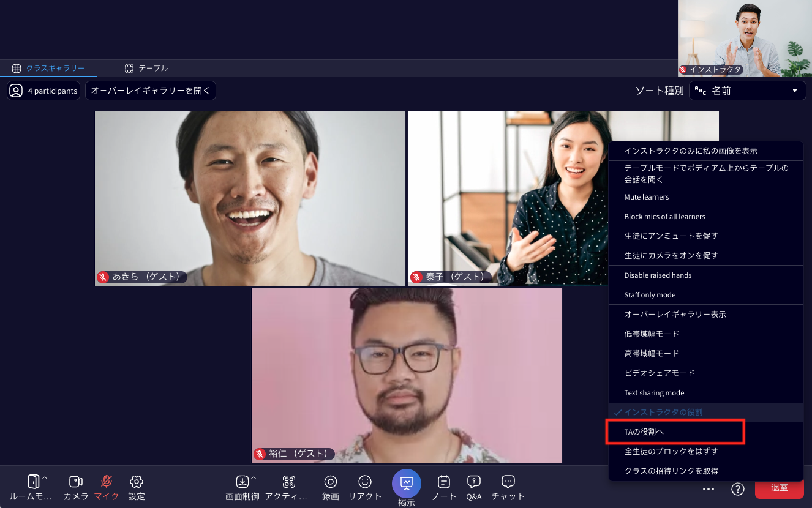
Task: Open the settings gear icon
Action: click(x=137, y=487)
